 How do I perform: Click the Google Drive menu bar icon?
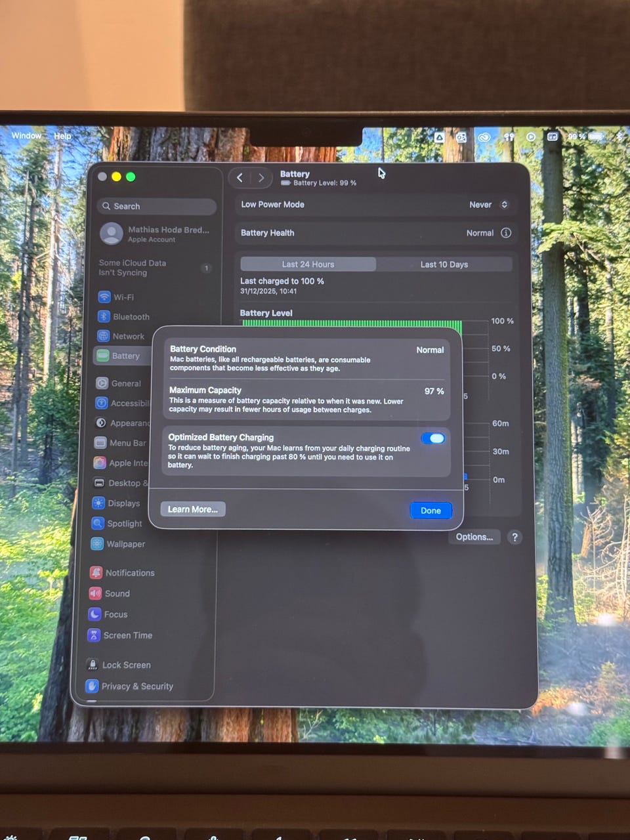440,137
